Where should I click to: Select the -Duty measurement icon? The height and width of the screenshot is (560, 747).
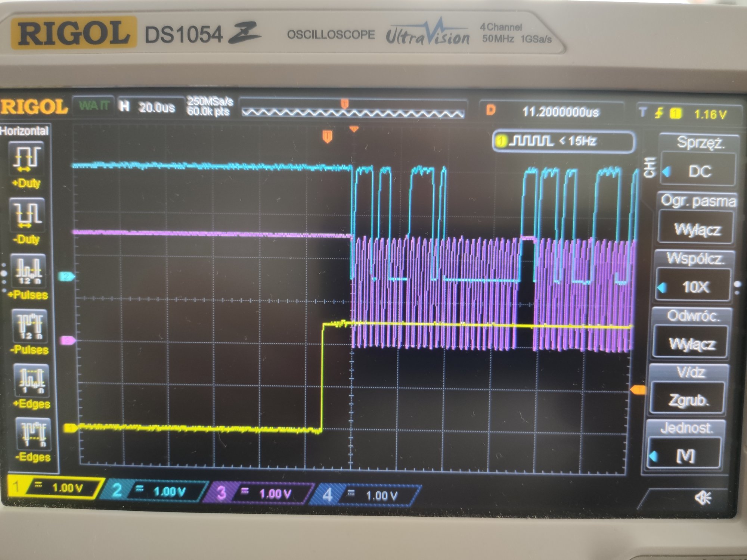(x=27, y=215)
